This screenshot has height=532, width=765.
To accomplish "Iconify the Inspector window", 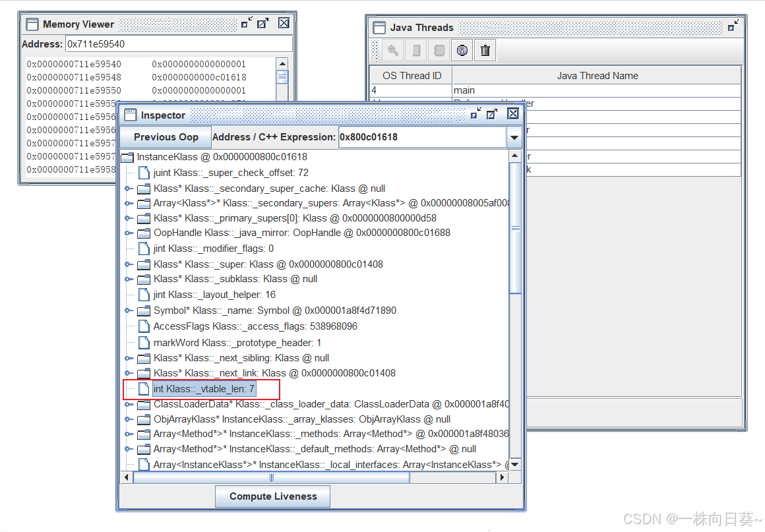I will click(476, 113).
